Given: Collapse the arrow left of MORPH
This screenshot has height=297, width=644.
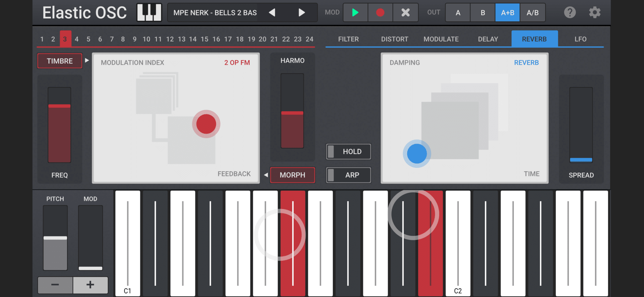Looking at the screenshot, I should click(x=266, y=175).
